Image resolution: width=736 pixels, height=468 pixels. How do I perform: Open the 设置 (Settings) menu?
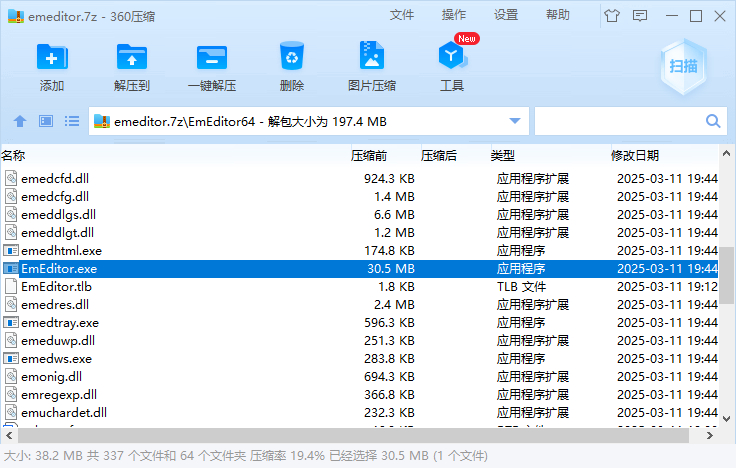[506, 15]
